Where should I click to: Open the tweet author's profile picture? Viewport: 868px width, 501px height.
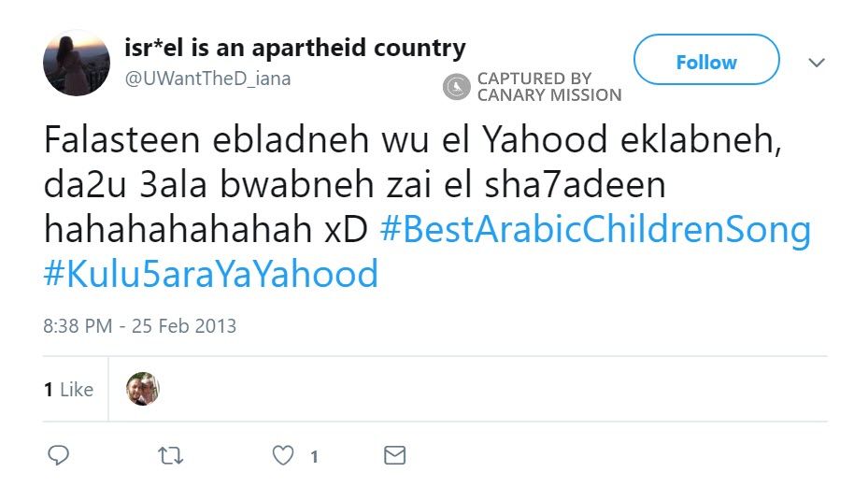[x=77, y=63]
